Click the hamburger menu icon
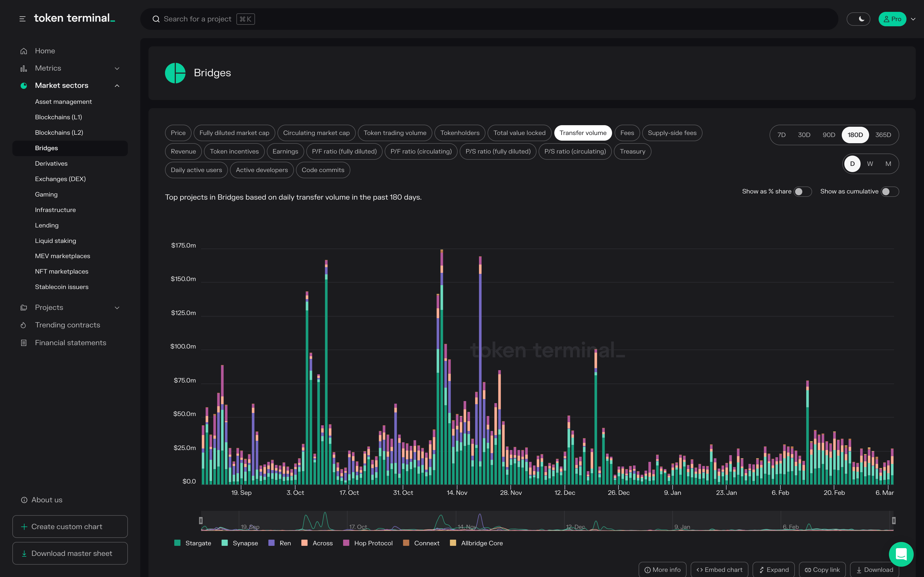The image size is (924, 577). coord(22,19)
